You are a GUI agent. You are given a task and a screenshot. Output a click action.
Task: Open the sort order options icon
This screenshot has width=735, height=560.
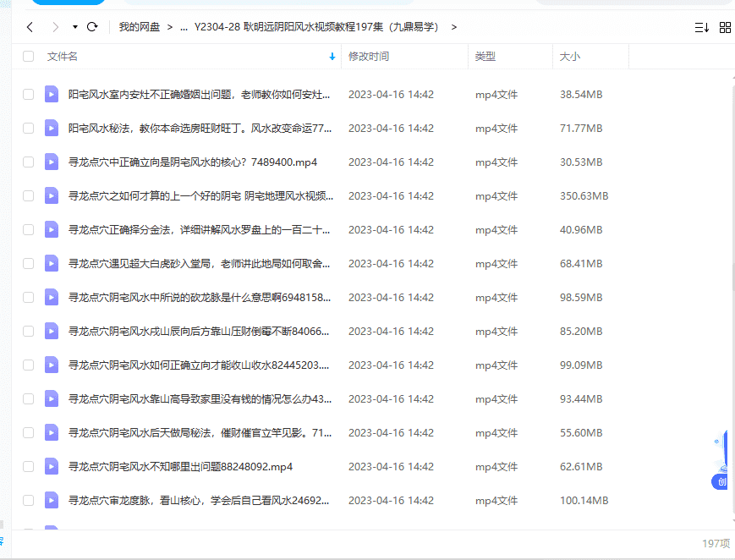(x=701, y=27)
